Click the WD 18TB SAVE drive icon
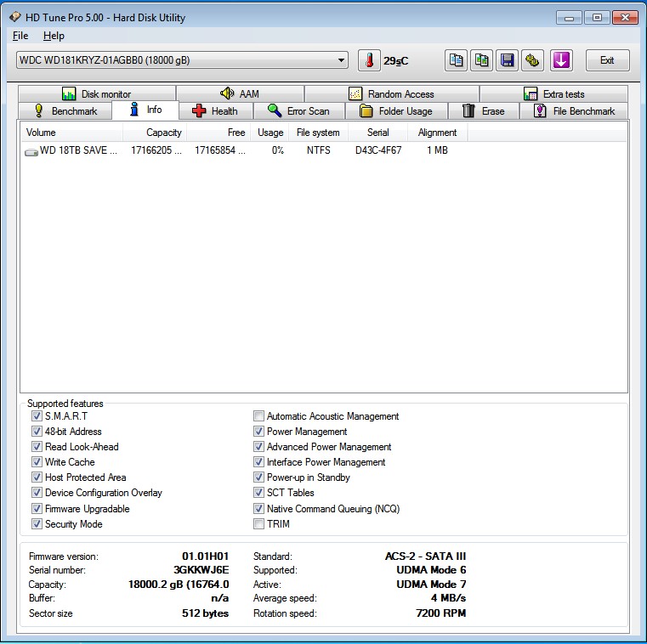 [31, 152]
